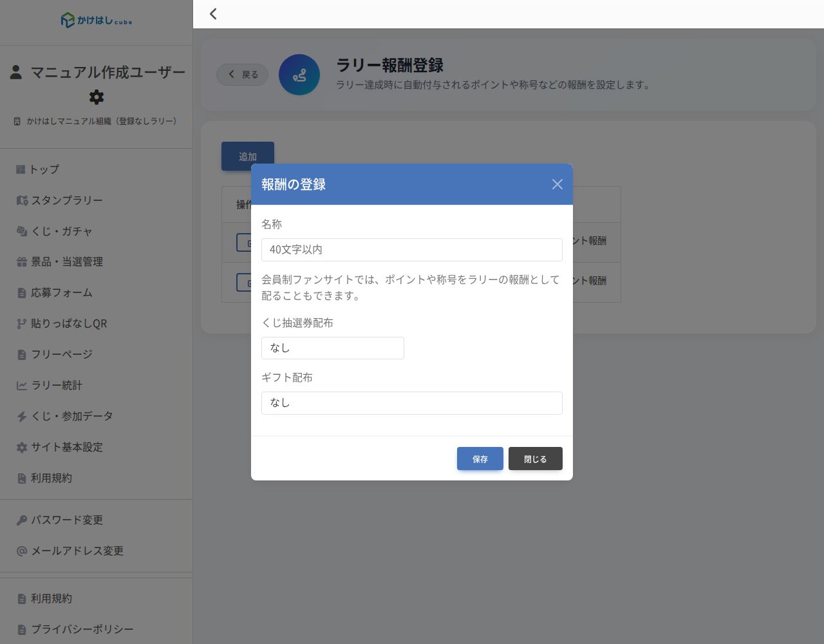Click the round rally reward header icon

point(299,75)
